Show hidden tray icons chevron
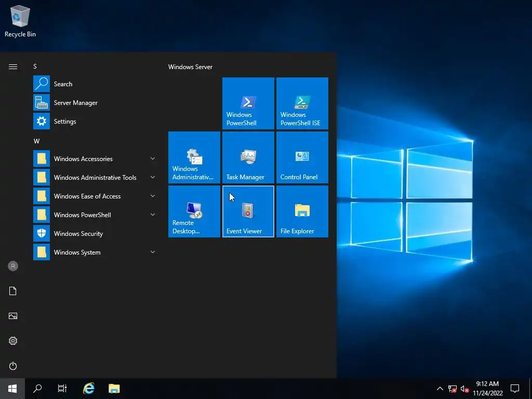 (x=440, y=389)
